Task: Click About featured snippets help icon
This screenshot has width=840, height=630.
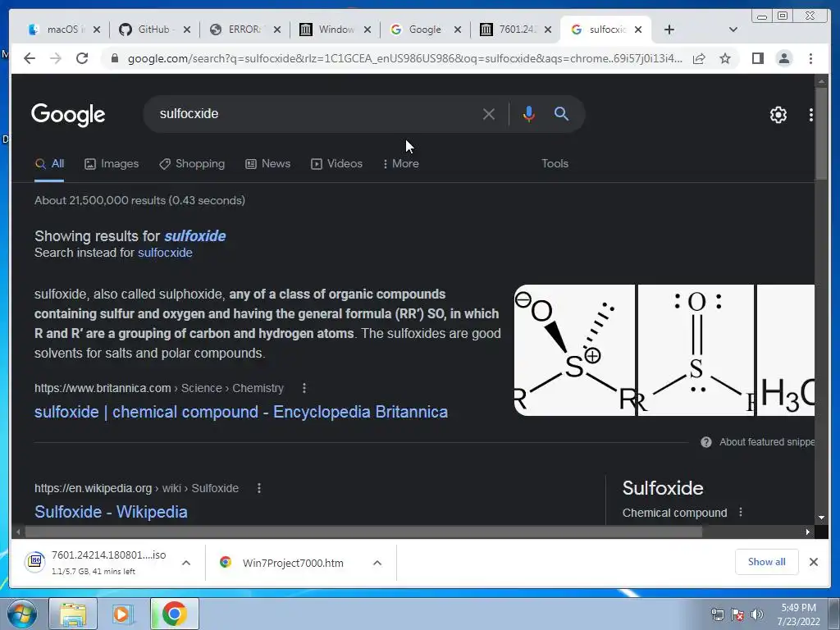Action: 706,442
